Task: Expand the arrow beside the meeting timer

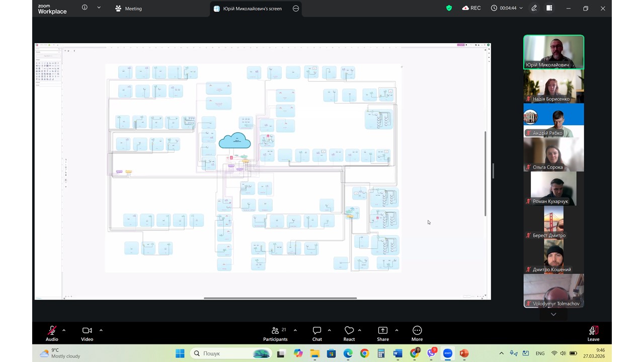Action: coord(521,8)
